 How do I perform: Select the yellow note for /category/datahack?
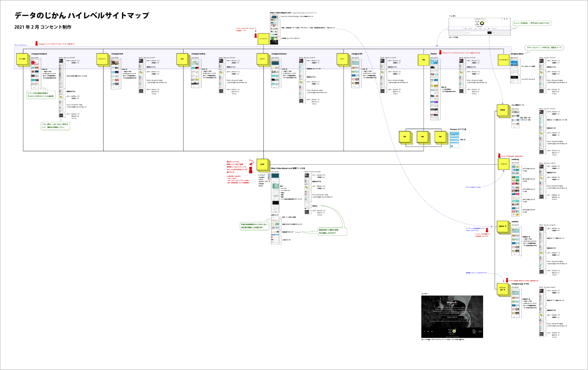point(22,59)
